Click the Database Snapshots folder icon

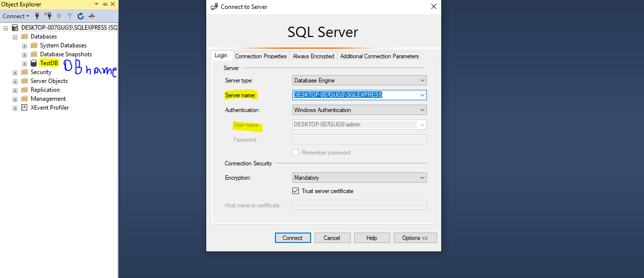34,54
